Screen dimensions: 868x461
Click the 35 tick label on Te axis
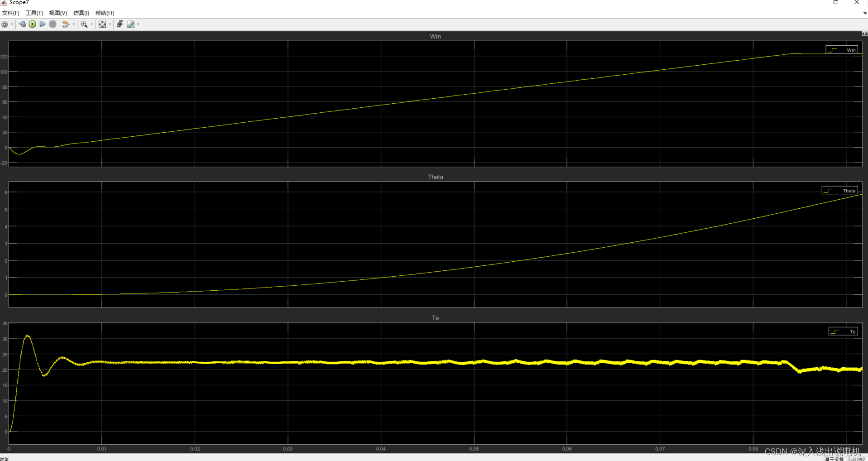(x=5, y=324)
